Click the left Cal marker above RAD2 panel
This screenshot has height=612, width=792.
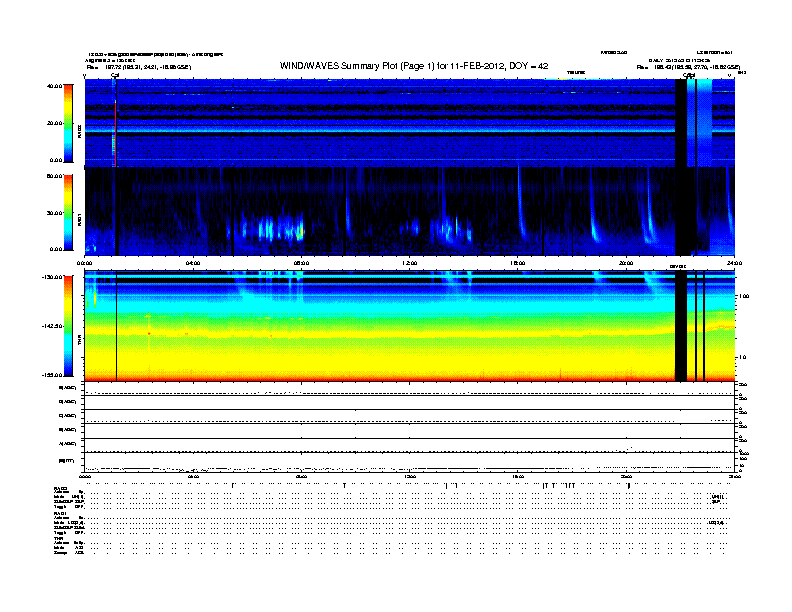[115, 75]
